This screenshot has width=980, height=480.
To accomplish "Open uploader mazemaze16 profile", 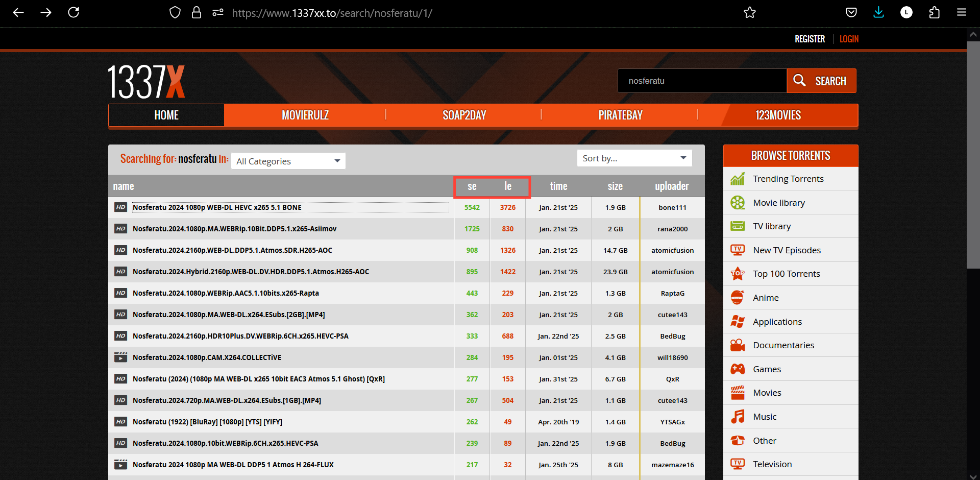I will tap(672, 465).
